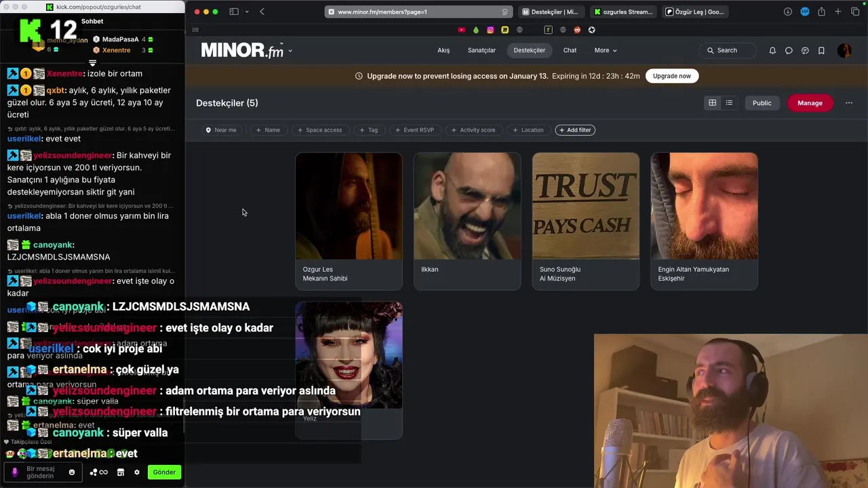Open the profile avatar menu in the header
The width and height of the screenshot is (868, 488).
844,50
